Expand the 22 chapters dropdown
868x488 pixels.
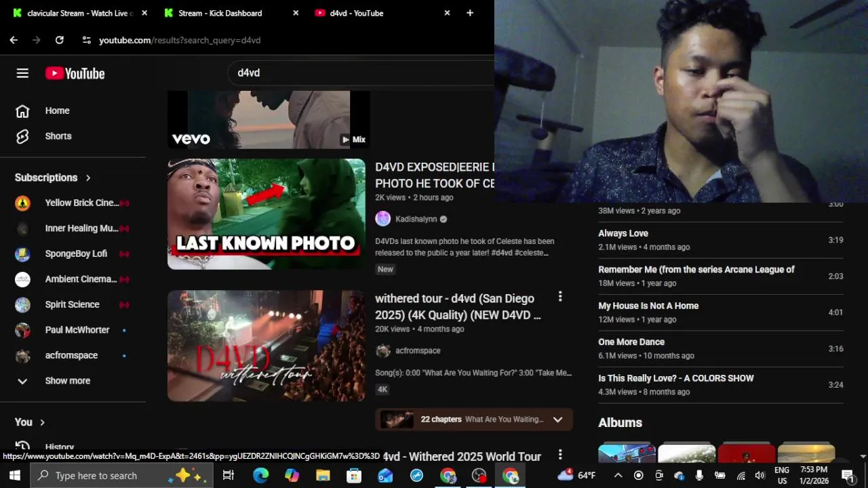(x=557, y=420)
